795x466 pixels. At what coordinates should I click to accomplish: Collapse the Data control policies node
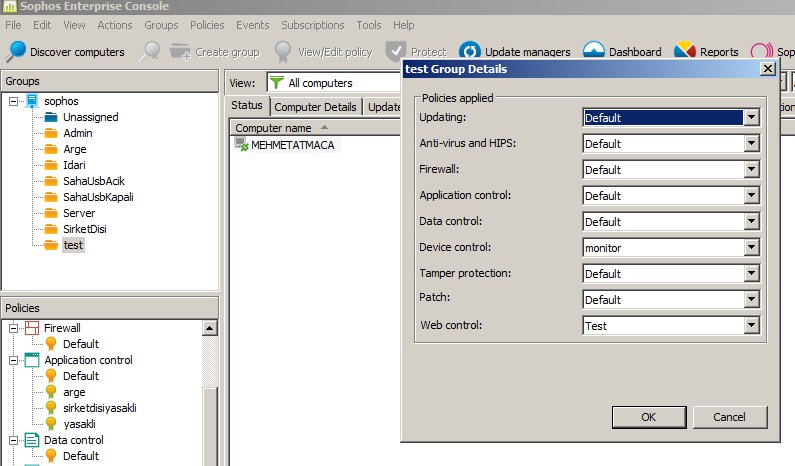pos(13,441)
